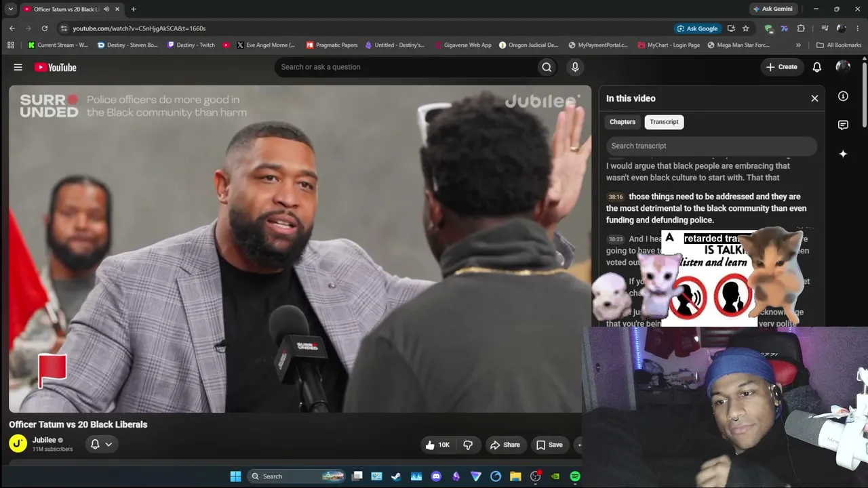Open OBS Studio from the taskbar
Screen dimensions: 868x488
(x=535, y=476)
